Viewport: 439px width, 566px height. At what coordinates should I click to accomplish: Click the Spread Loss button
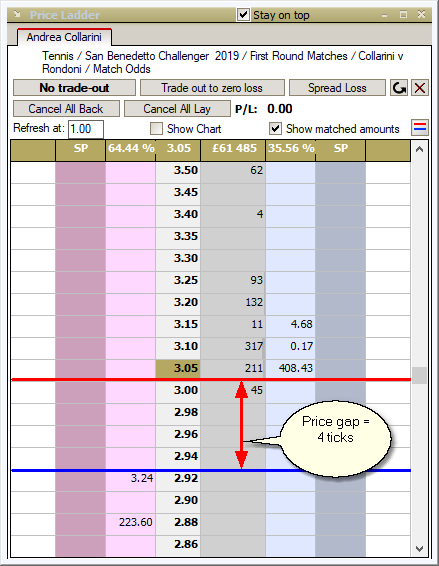click(x=337, y=88)
